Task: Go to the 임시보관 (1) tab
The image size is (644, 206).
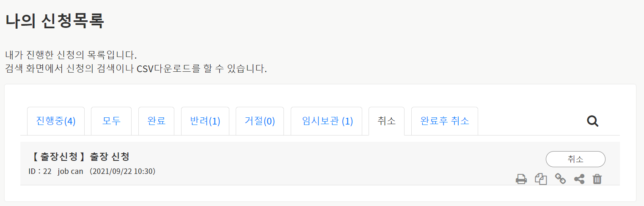Action: pos(327,121)
